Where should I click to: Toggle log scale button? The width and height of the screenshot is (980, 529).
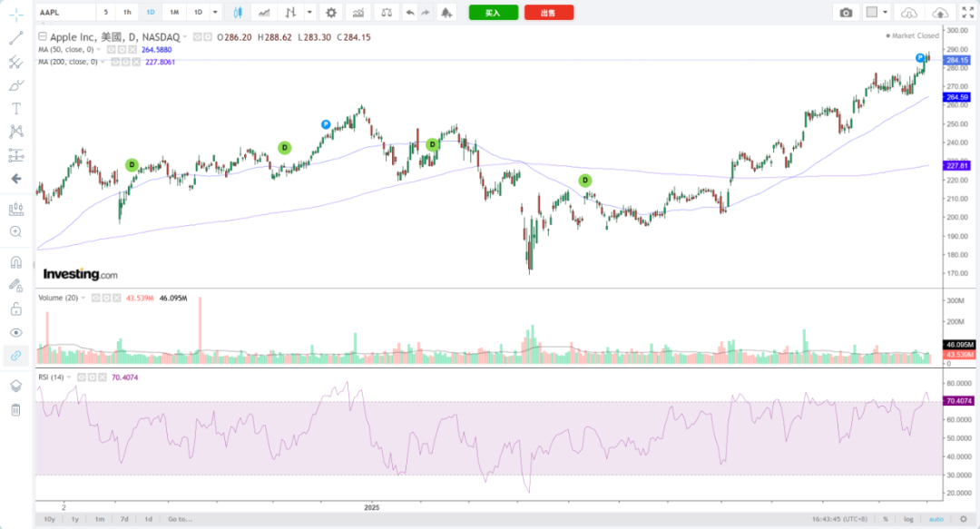point(908,519)
